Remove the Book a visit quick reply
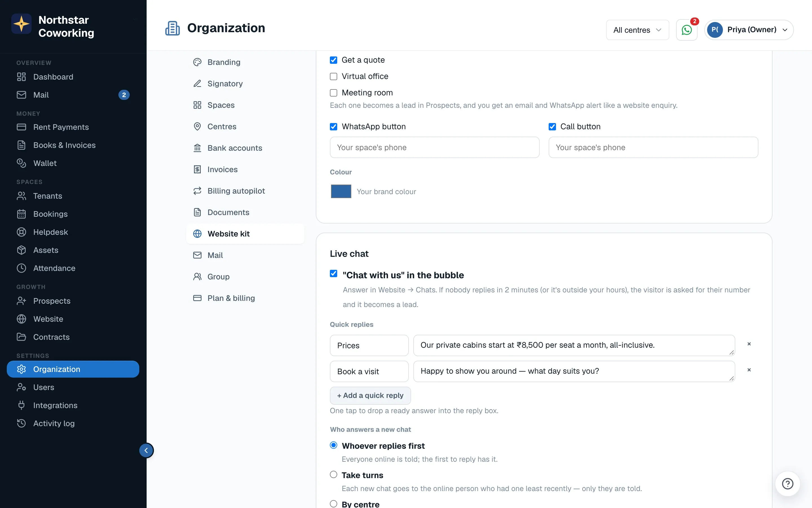Viewport: 812px width, 508px height. [749, 370]
